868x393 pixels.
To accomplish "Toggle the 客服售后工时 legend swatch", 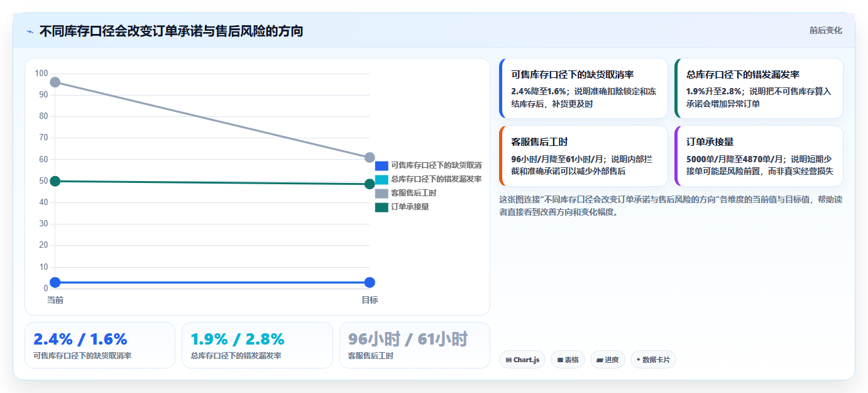I will (382, 193).
